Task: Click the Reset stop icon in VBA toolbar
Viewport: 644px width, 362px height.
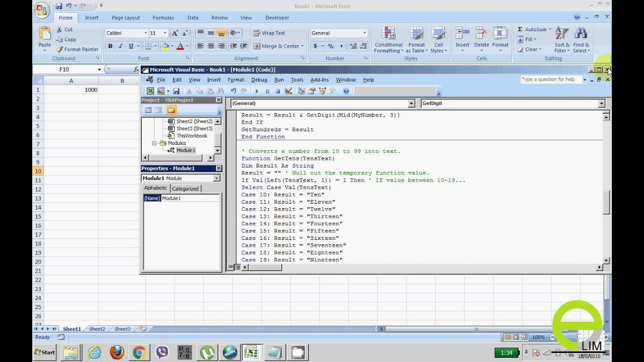Action: pyautogui.click(x=278, y=91)
